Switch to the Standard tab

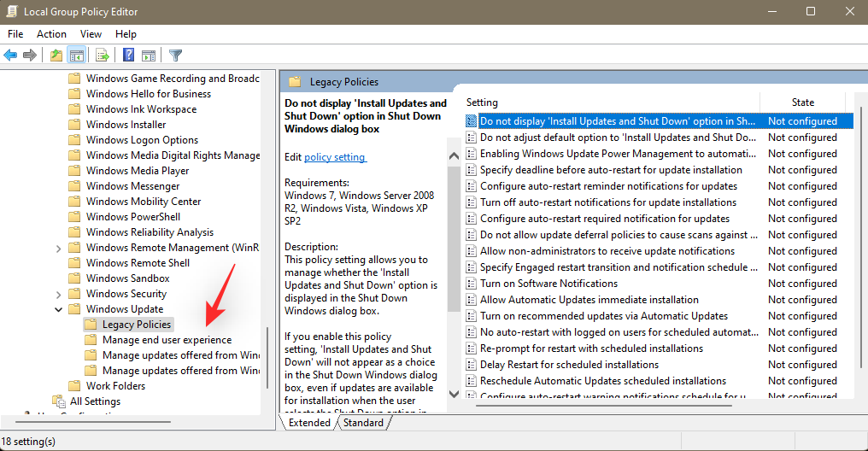coord(363,423)
